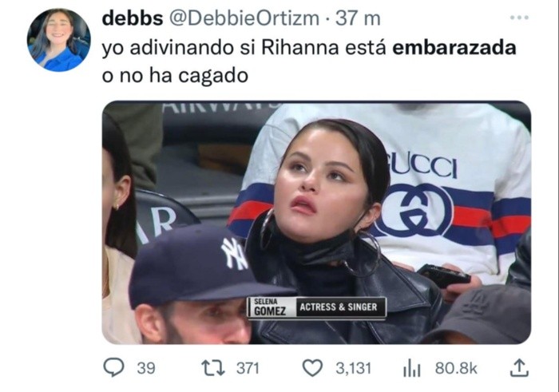Open the view analytics bar chart icon
The height and width of the screenshot is (392, 559).
pyautogui.click(x=412, y=368)
